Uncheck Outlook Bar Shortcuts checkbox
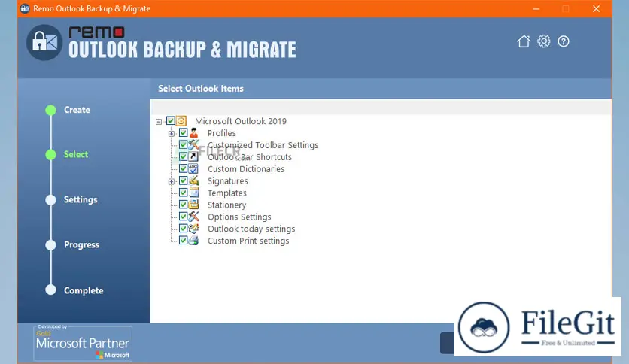Screen dimensions: 629x364 tap(183, 156)
